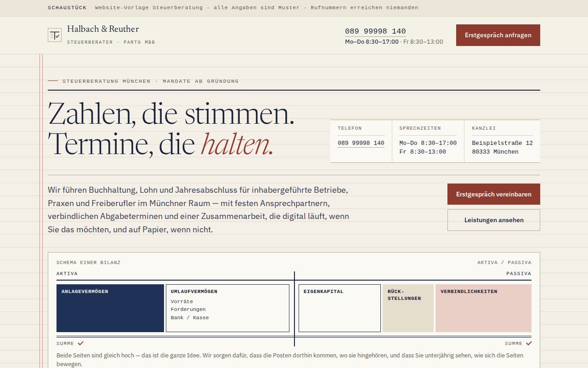Click the Sprechzeiten text Mo–Do 8:30–17:00 in the card
Screen dimensions: 588x368
(x=428, y=143)
